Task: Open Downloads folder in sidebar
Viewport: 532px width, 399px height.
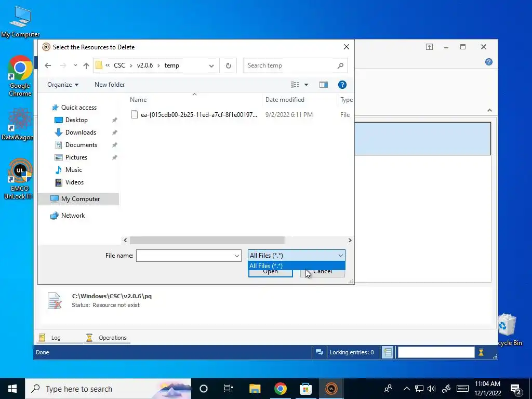Action: click(81, 132)
